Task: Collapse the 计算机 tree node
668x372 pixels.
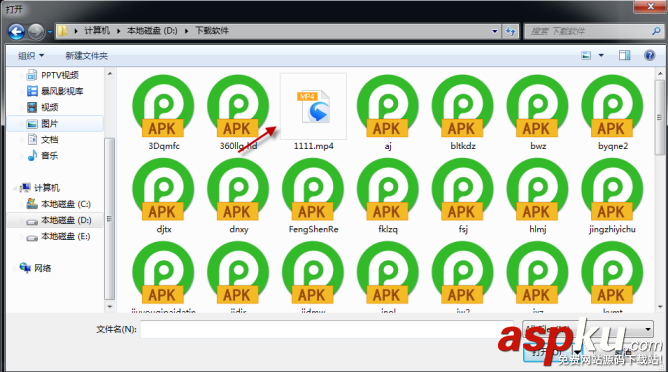Action: pos(15,188)
